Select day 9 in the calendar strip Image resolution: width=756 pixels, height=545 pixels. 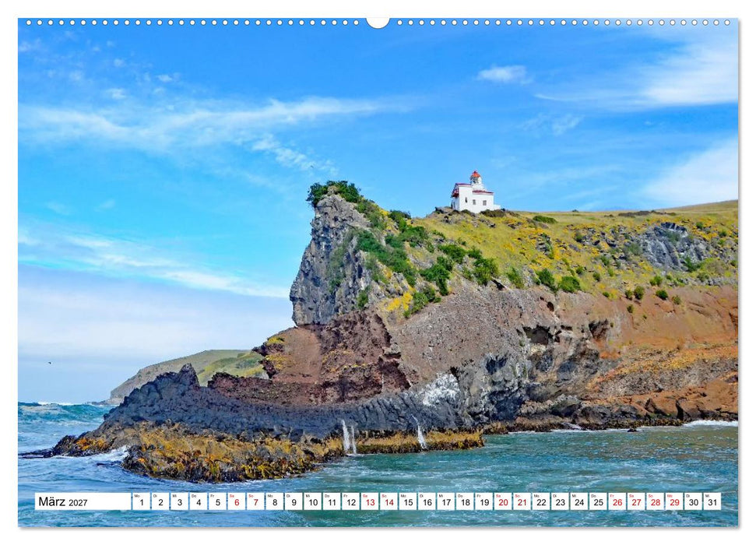[x=294, y=501]
